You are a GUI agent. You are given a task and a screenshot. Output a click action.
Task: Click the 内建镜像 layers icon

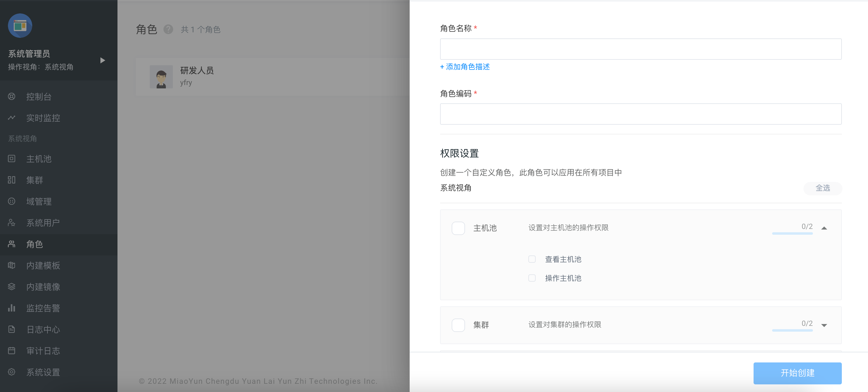point(12,287)
